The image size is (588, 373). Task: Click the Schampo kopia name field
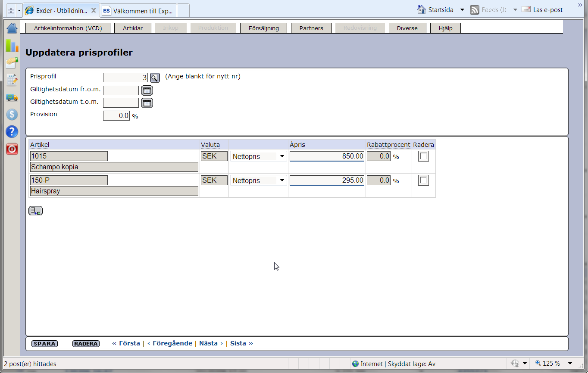(x=114, y=167)
